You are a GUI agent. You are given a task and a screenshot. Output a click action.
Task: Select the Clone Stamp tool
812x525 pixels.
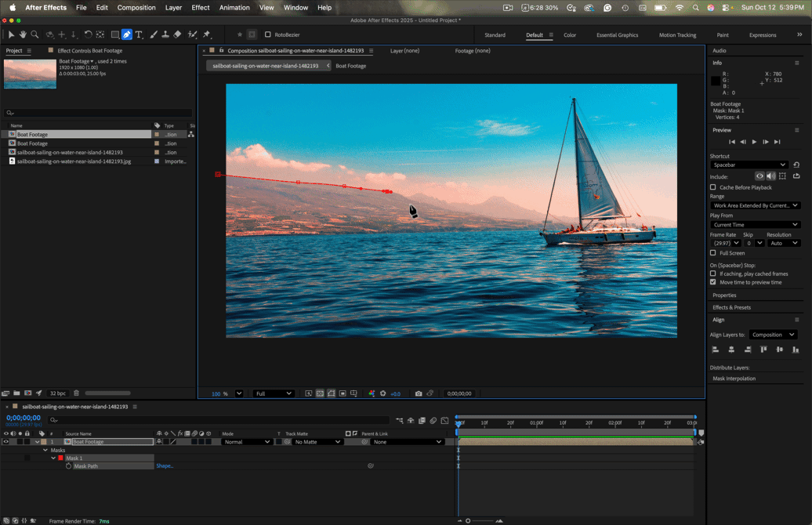pyautogui.click(x=165, y=34)
